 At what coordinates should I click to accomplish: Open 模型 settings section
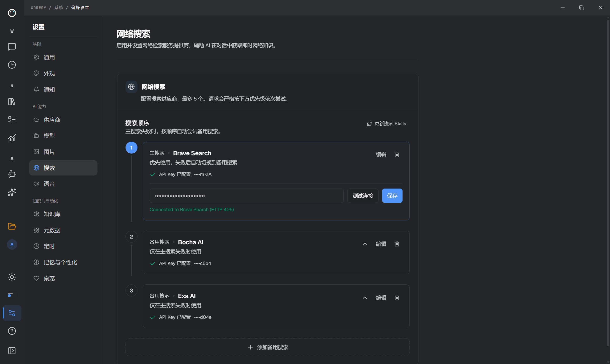[63, 136]
